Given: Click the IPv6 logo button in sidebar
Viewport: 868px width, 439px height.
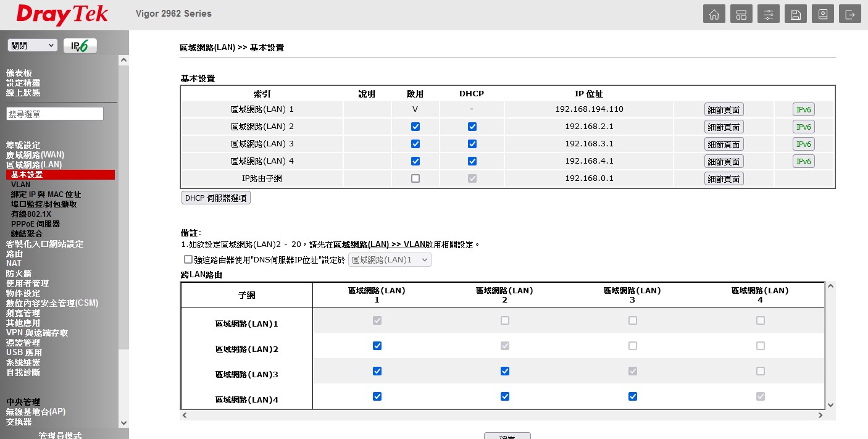Looking at the screenshot, I should [80, 46].
